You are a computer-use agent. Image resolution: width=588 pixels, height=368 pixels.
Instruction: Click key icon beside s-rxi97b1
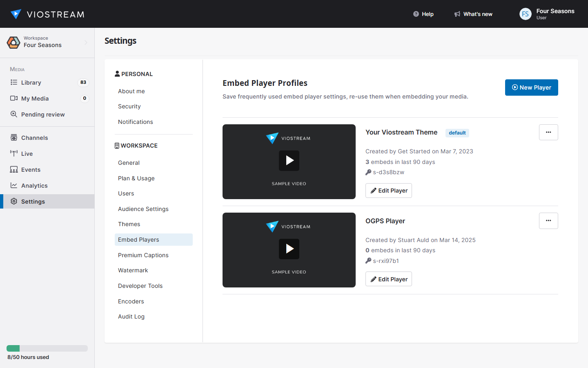pos(368,260)
